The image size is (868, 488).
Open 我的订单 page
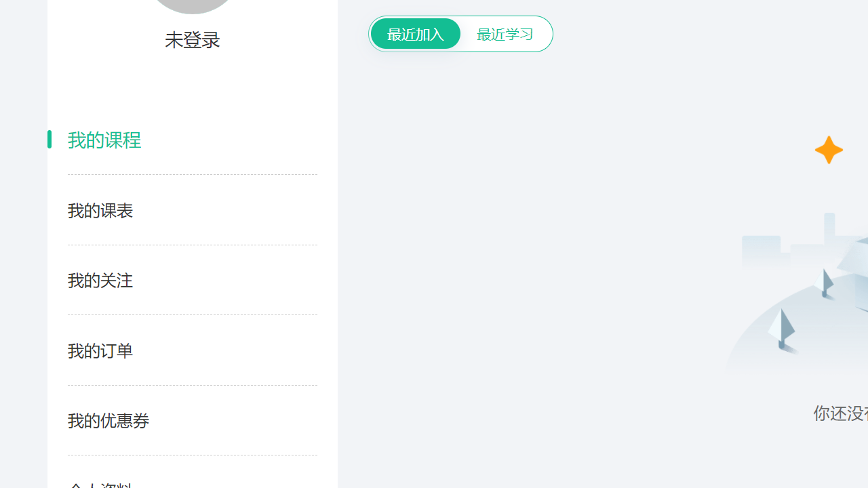100,350
